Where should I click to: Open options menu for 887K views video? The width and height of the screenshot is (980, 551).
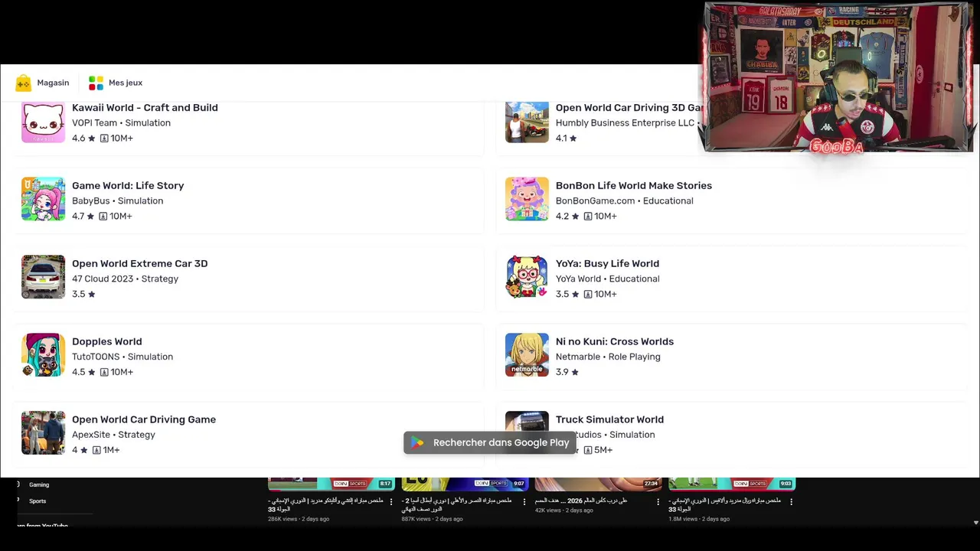pos(524,502)
